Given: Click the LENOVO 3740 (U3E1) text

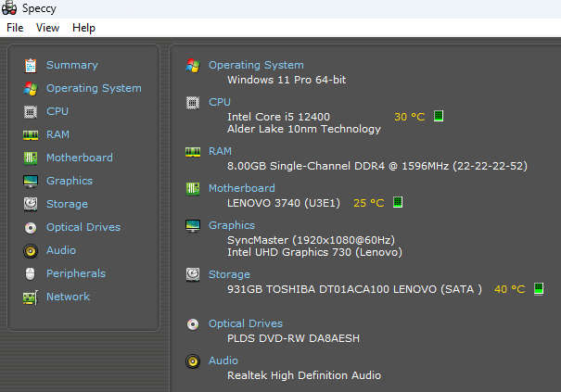Looking at the screenshot, I should [x=284, y=203].
